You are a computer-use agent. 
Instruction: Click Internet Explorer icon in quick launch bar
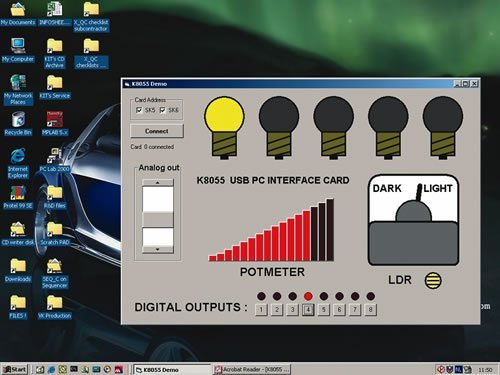(x=51, y=369)
